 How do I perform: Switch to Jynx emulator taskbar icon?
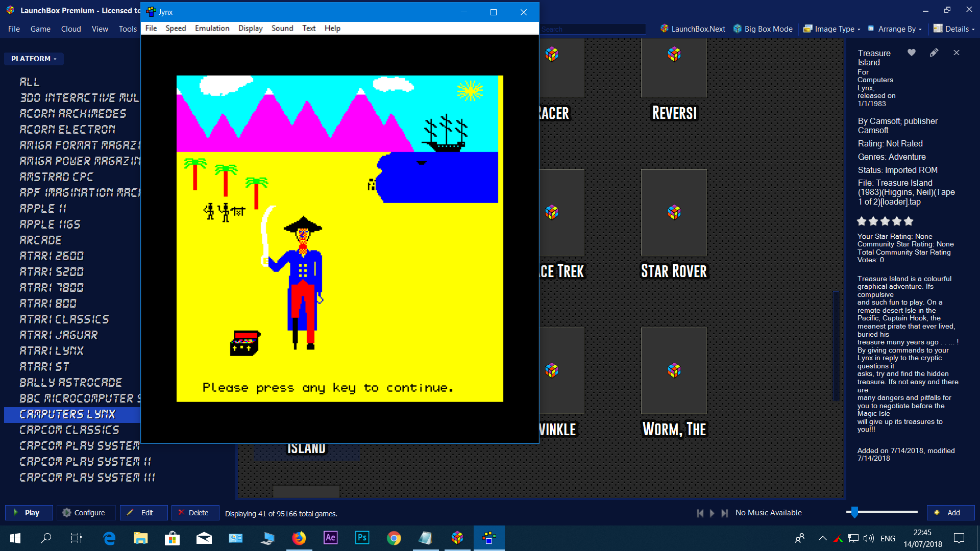click(x=489, y=538)
